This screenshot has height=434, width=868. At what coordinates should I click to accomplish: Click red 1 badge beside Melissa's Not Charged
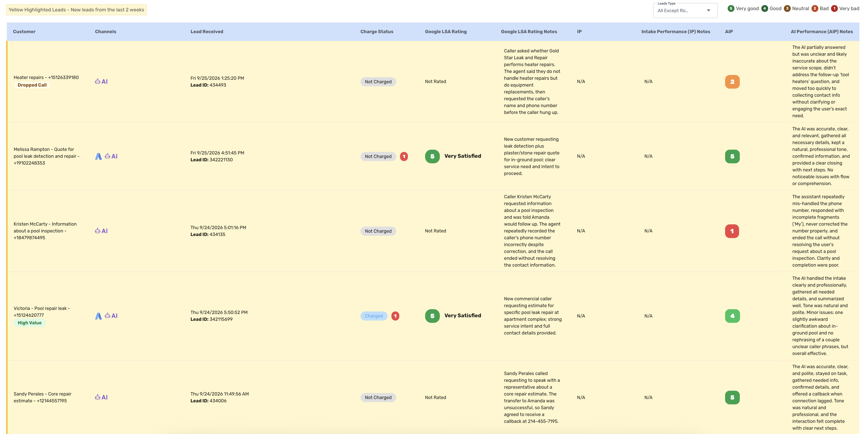pyautogui.click(x=404, y=156)
